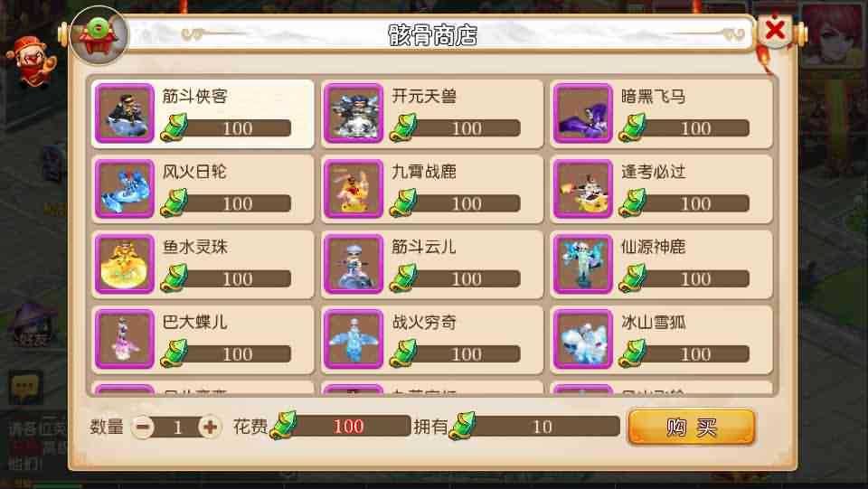Viewport: 868px width, 489px height.
Task: Close the 骸骨商店 shop window
Action: tap(775, 30)
